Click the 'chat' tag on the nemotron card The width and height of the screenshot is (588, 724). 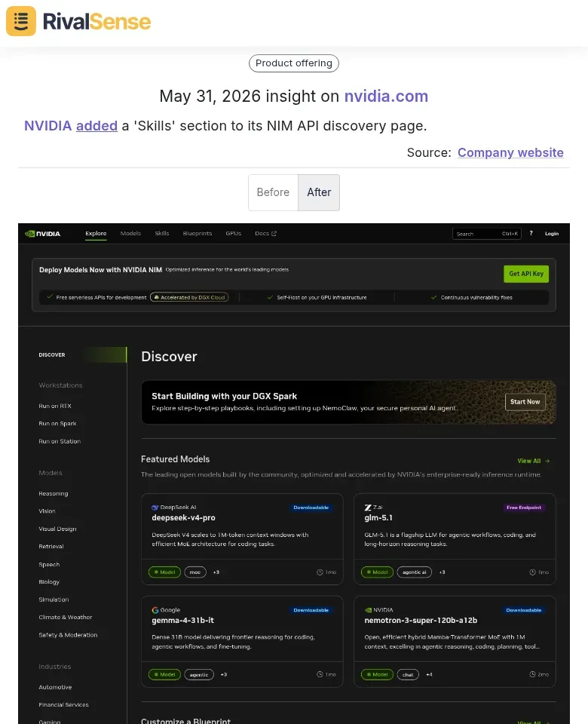click(x=408, y=674)
